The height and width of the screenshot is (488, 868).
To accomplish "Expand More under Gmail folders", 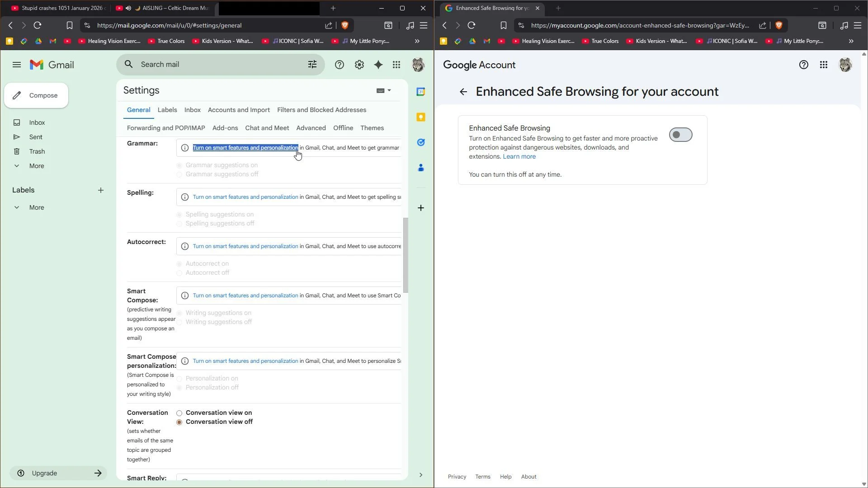I will (x=36, y=166).
